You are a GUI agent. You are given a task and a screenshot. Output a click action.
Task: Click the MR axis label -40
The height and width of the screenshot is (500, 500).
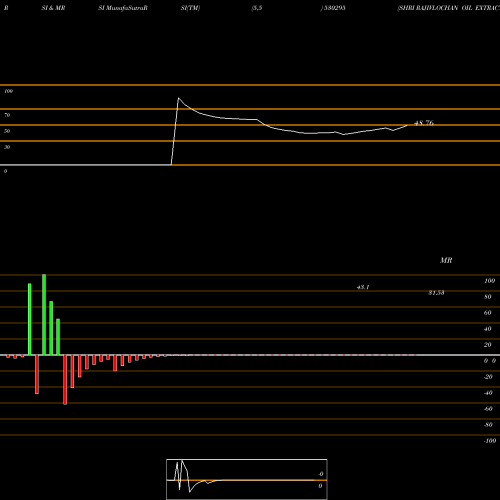point(488,393)
